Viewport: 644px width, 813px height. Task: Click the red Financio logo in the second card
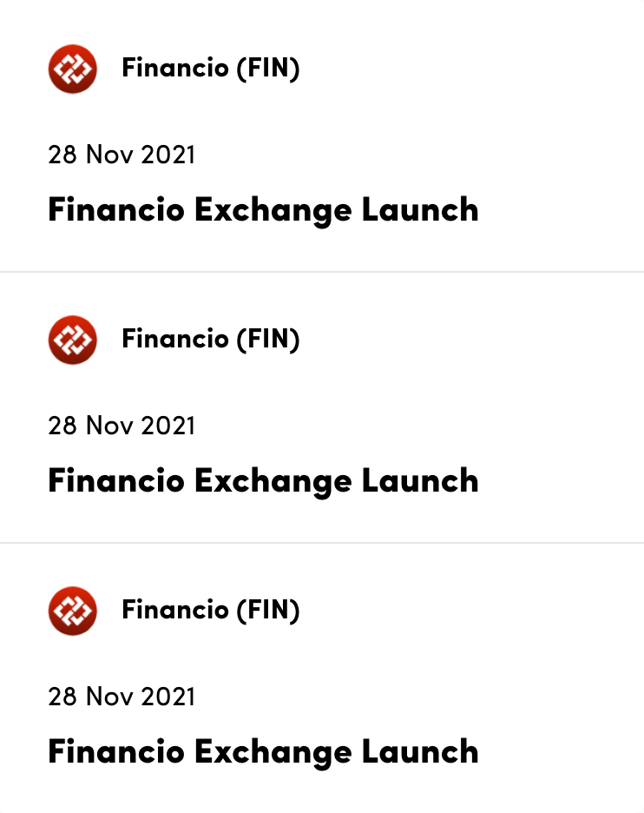73,340
